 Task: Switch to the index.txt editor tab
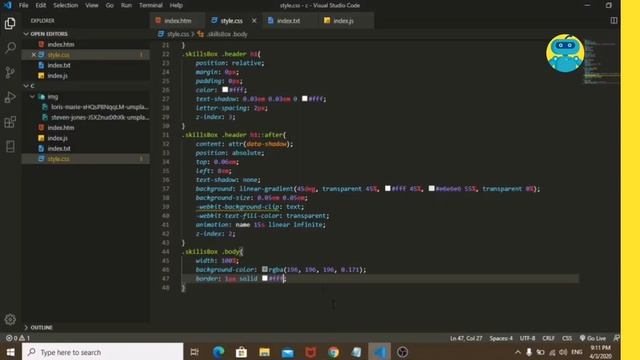[288, 20]
